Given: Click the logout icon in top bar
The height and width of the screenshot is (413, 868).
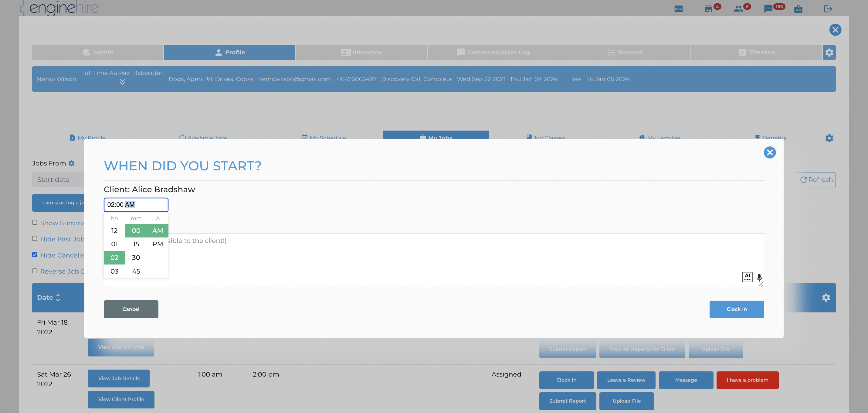Looking at the screenshot, I should [828, 9].
